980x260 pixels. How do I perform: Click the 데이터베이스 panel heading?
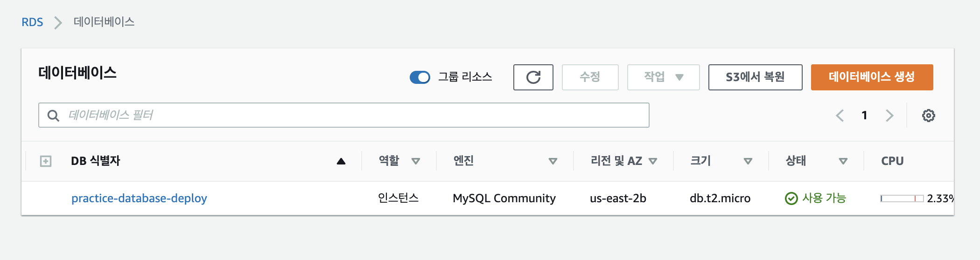pos(77,73)
